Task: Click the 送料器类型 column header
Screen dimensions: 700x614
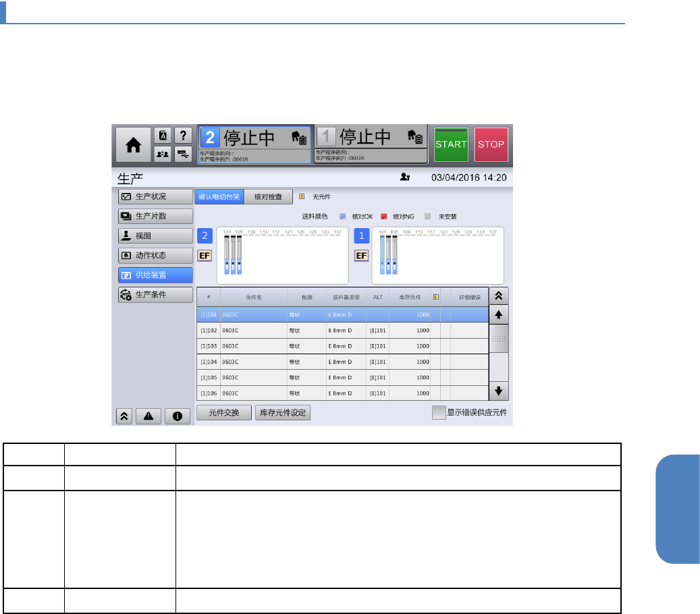Action: (x=346, y=297)
